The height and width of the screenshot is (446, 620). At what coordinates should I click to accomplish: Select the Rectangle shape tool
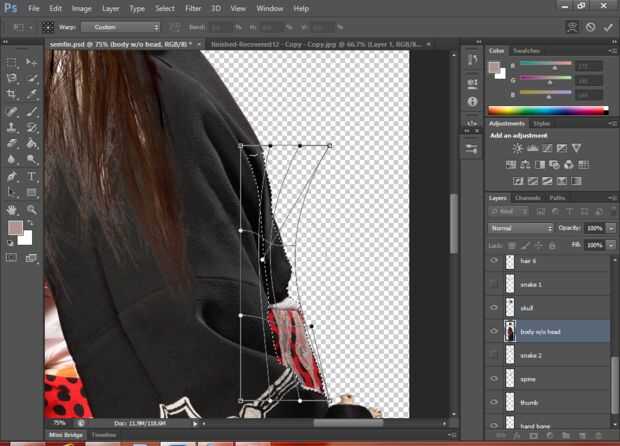[31, 193]
